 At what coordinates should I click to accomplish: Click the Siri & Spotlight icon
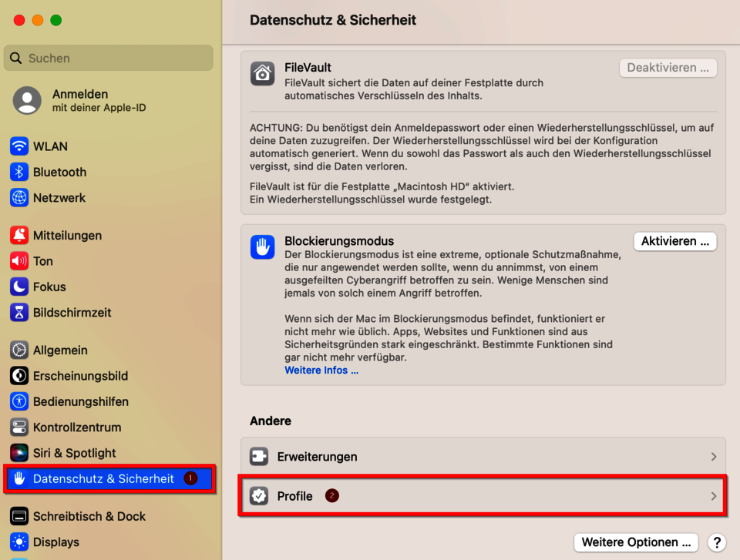click(19, 453)
